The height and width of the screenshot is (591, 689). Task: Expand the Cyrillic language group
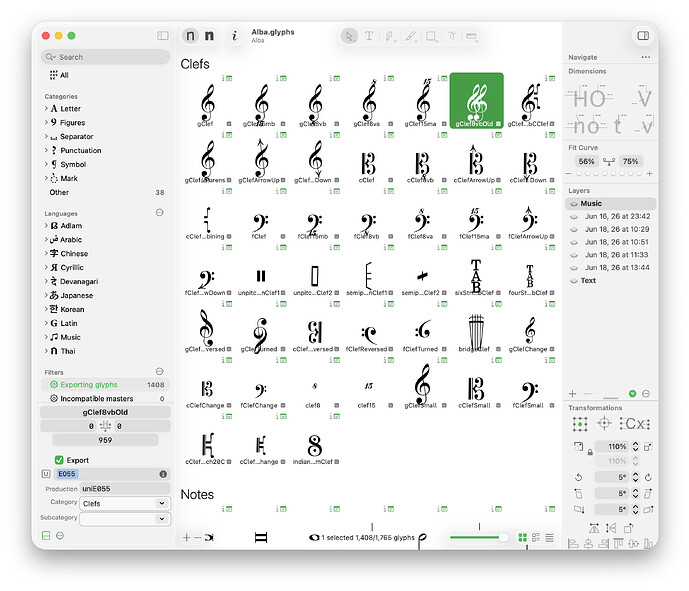(46, 267)
